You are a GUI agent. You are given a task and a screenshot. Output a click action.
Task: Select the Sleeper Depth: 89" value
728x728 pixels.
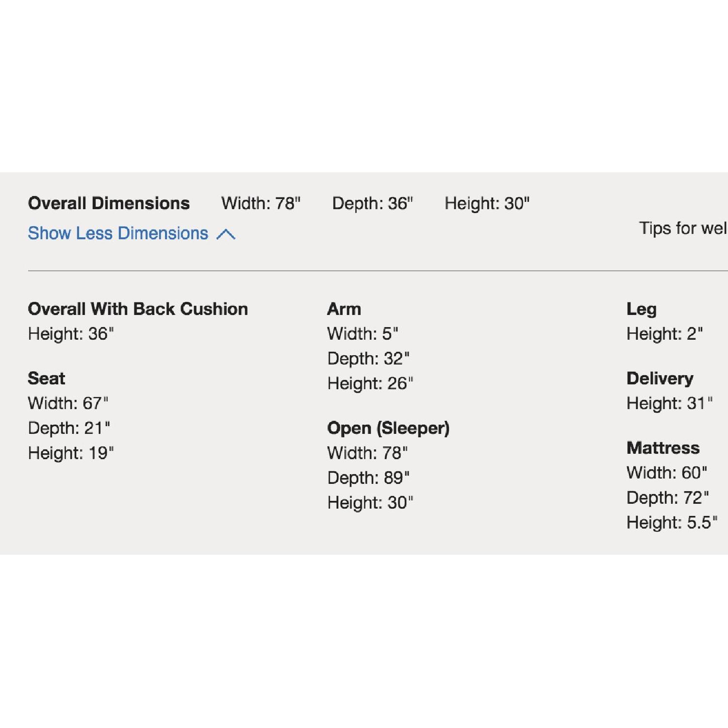(x=368, y=478)
